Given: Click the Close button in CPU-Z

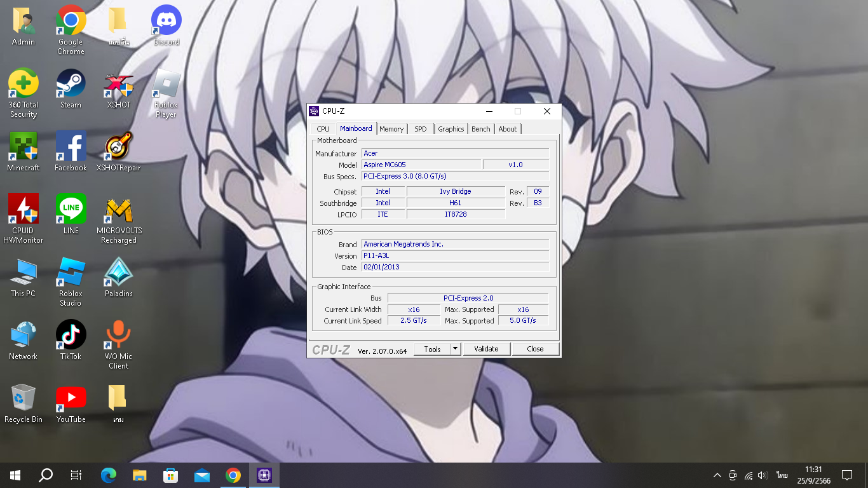Looking at the screenshot, I should coord(535,349).
